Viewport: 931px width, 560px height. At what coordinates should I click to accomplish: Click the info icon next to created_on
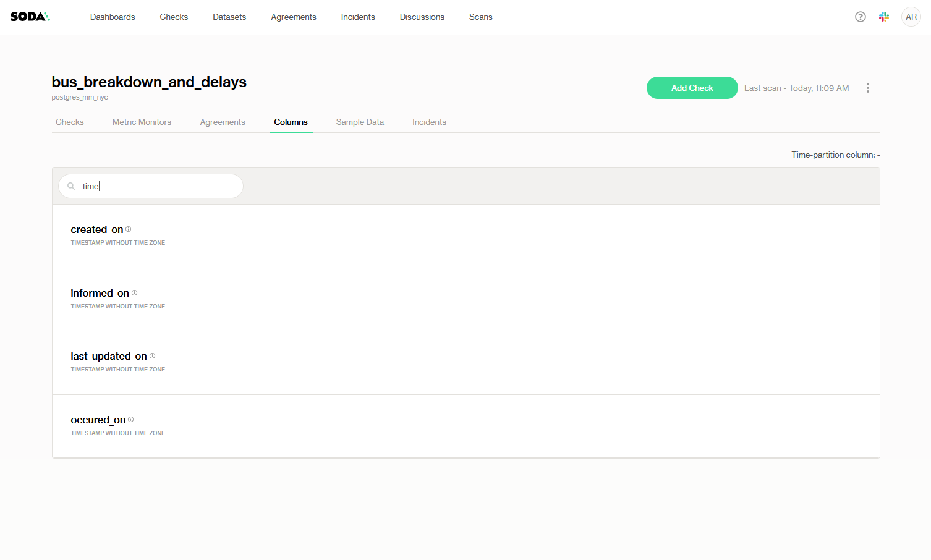coord(129,229)
